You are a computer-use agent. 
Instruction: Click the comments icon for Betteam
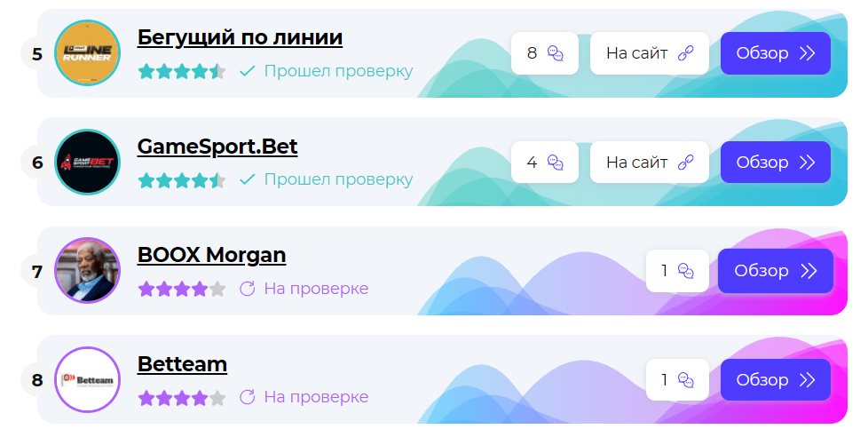tap(686, 380)
